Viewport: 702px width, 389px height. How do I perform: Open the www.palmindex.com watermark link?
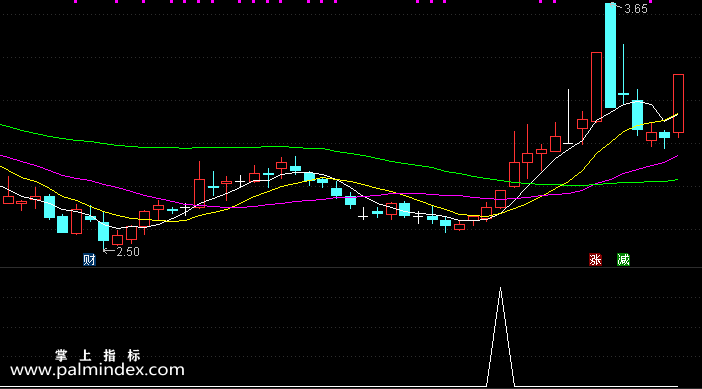[x=97, y=370]
